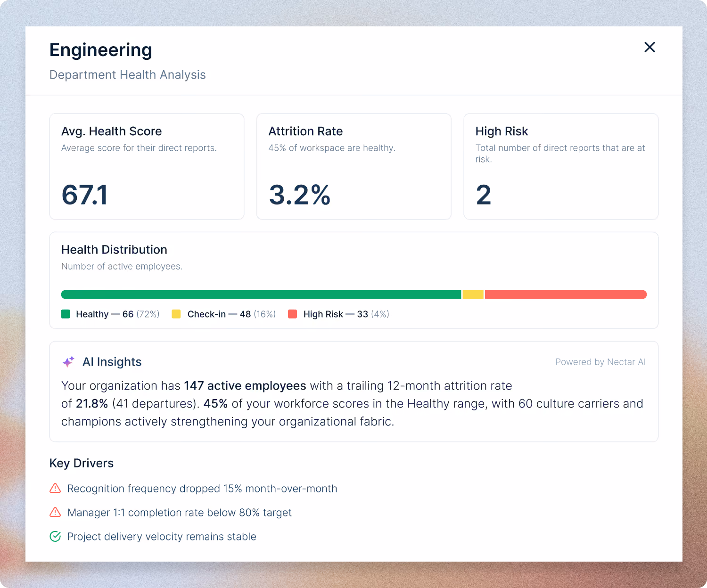Click the green Healthy legend swatch
The image size is (707, 588).
pyautogui.click(x=66, y=314)
